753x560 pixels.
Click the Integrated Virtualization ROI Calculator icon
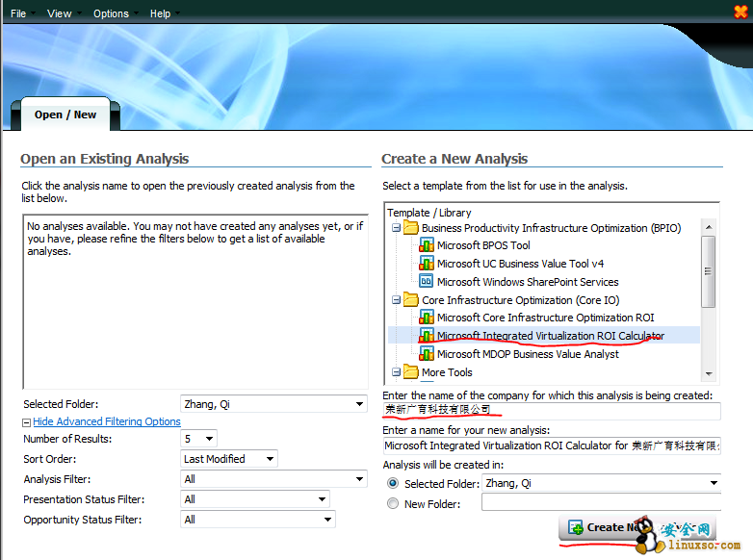point(427,336)
